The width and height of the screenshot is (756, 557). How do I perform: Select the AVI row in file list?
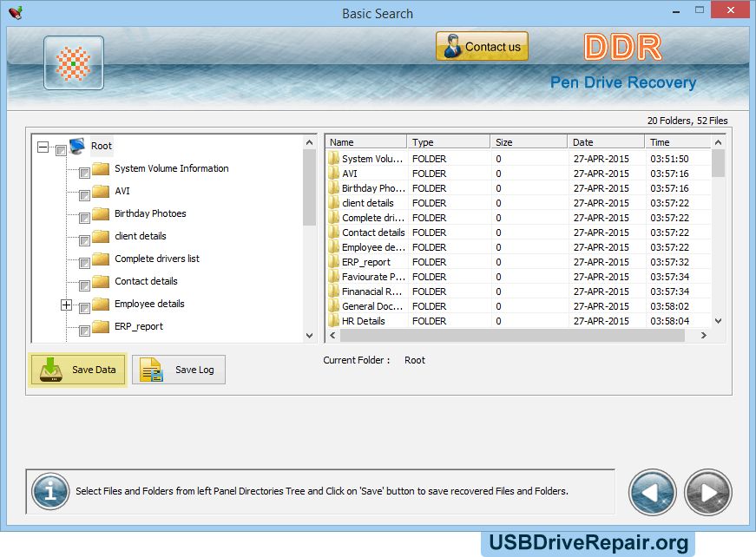(519, 174)
